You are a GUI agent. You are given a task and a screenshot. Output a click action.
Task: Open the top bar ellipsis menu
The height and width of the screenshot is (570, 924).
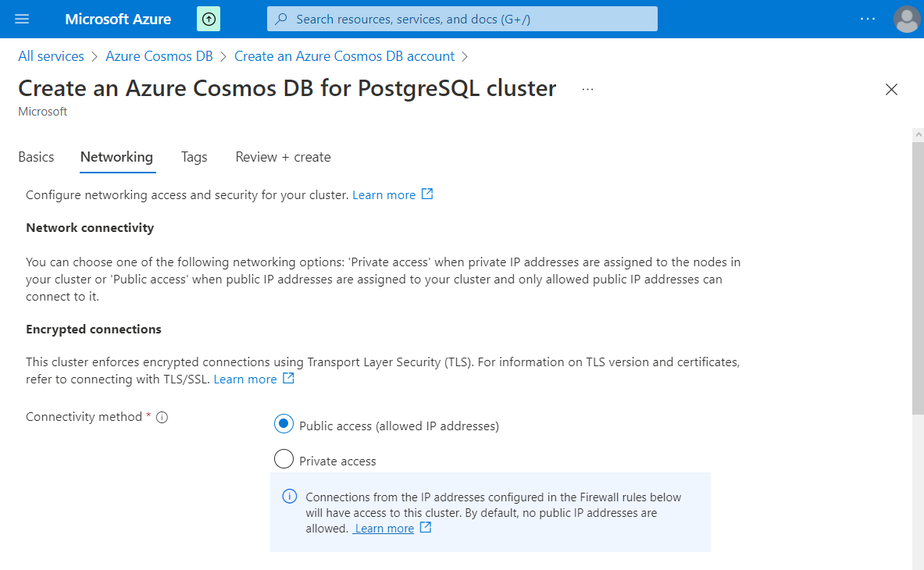click(868, 19)
